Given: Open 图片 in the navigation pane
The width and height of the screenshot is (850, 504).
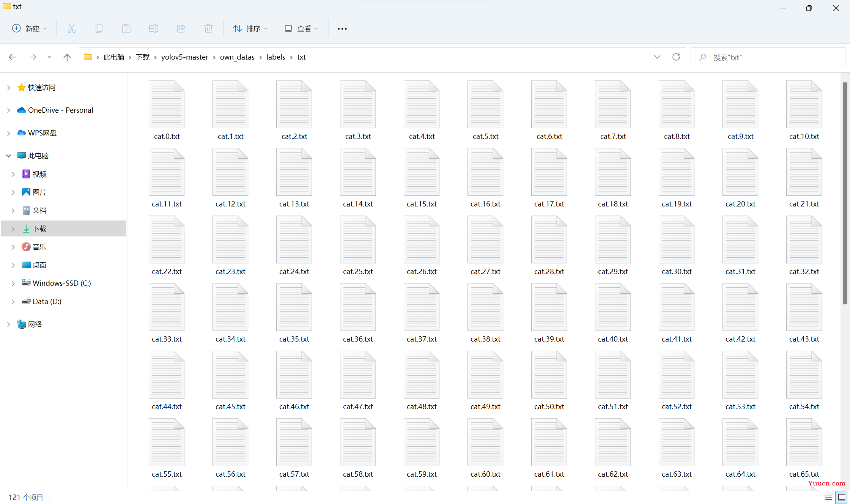Looking at the screenshot, I should (39, 192).
